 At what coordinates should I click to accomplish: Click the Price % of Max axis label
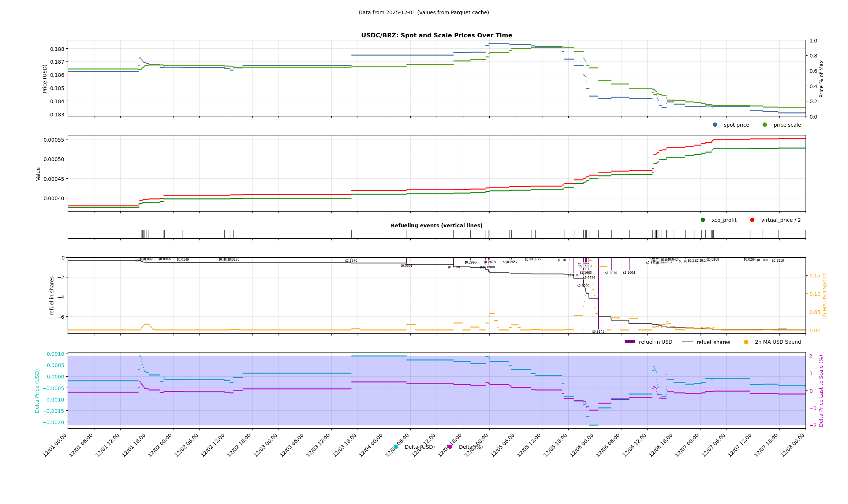[821, 79]
